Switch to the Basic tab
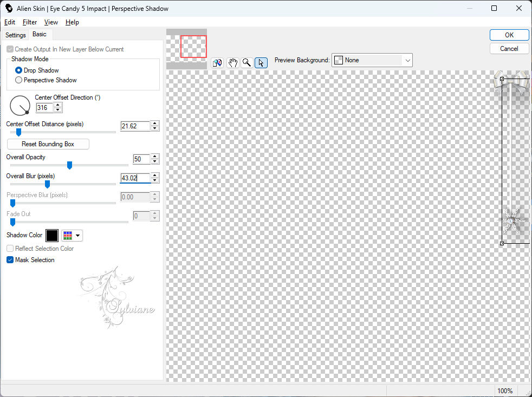The width and height of the screenshot is (532, 397). click(x=40, y=34)
